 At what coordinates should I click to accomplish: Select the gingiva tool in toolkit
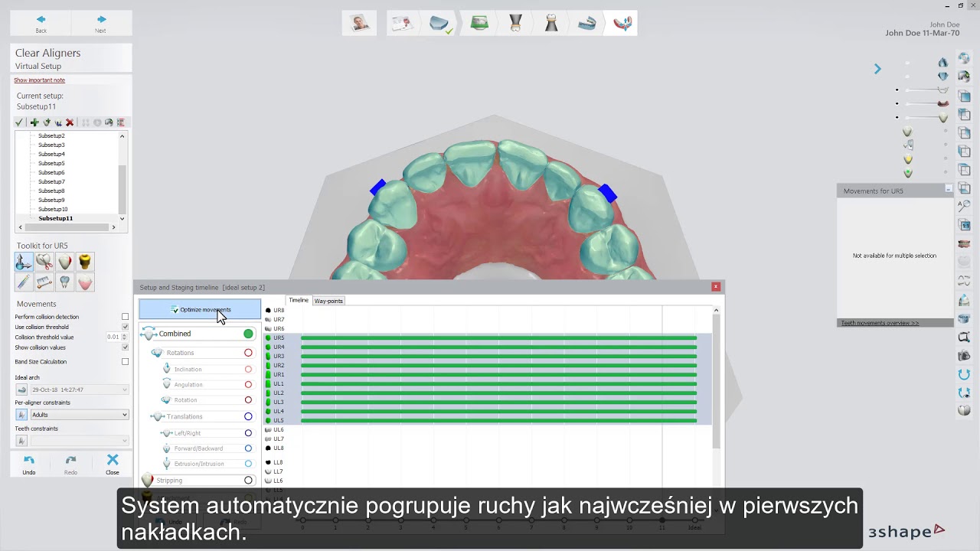pos(85,282)
